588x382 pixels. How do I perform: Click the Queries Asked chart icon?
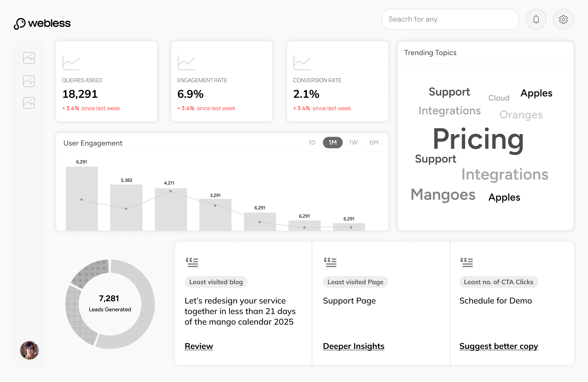[x=71, y=63]
